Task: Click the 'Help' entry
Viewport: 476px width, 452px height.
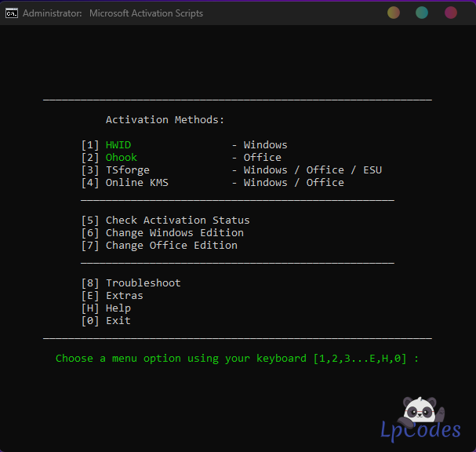Action: [118, 308]
